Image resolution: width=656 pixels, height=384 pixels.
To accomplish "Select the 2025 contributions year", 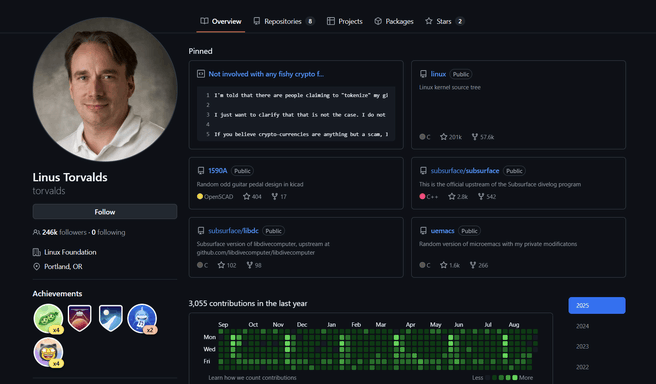I will [x=597, y=305].
